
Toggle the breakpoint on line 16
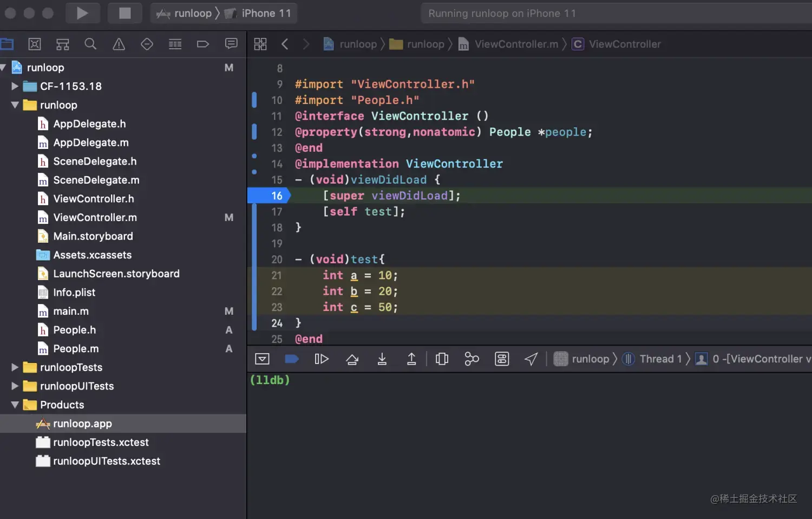(x=270, y=196)
